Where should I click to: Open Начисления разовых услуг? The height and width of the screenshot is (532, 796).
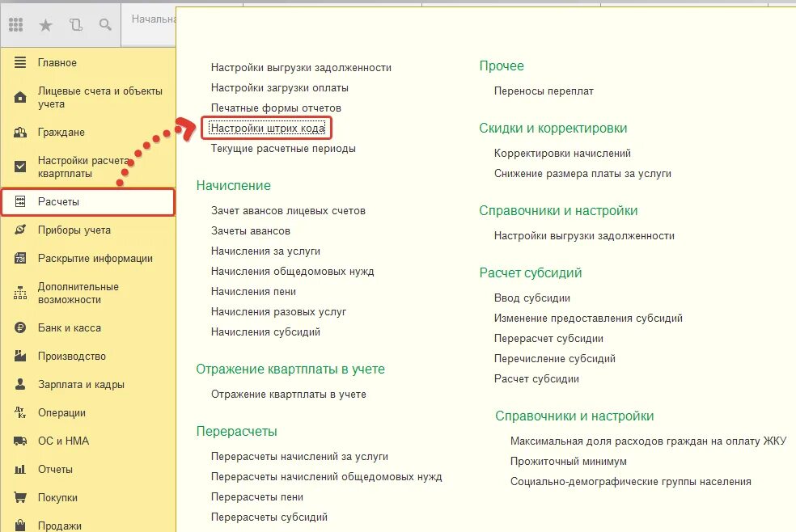pos(279,312)
